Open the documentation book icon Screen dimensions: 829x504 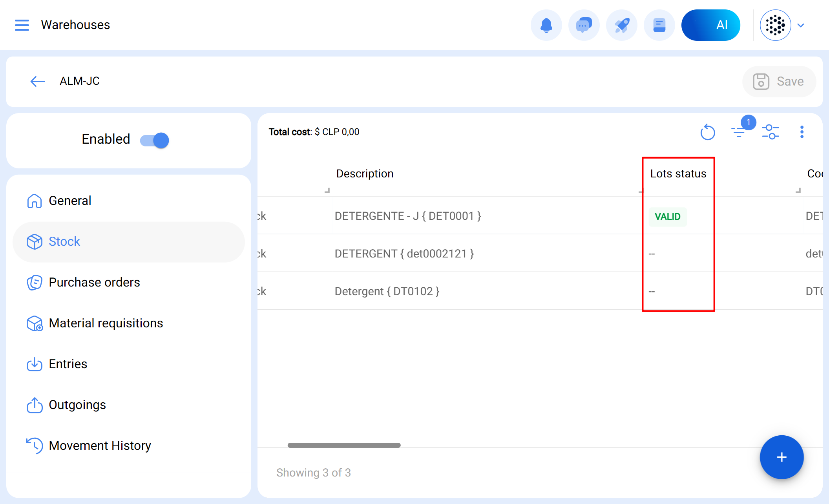(x=659, y=25)
